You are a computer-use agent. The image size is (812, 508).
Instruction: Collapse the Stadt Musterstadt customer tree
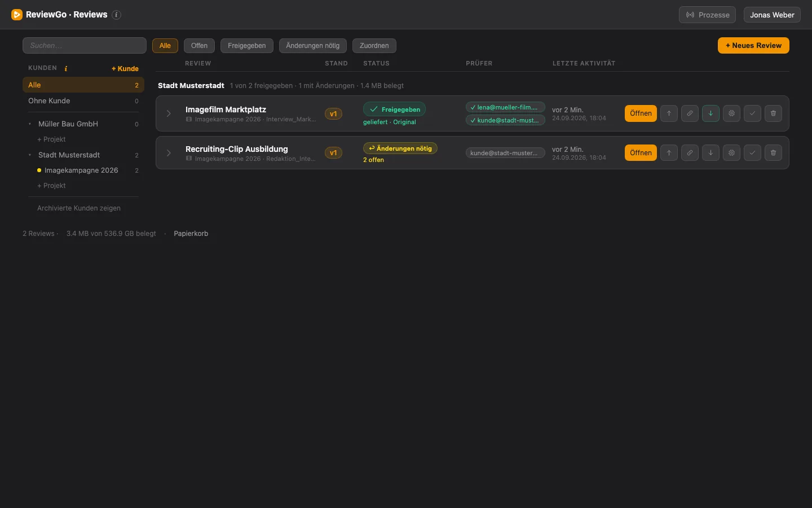30,155
